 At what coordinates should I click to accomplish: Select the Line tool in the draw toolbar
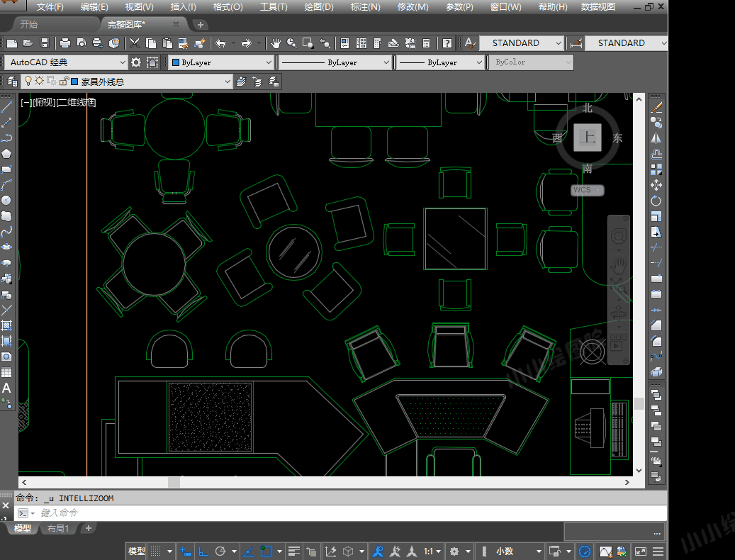6,107
